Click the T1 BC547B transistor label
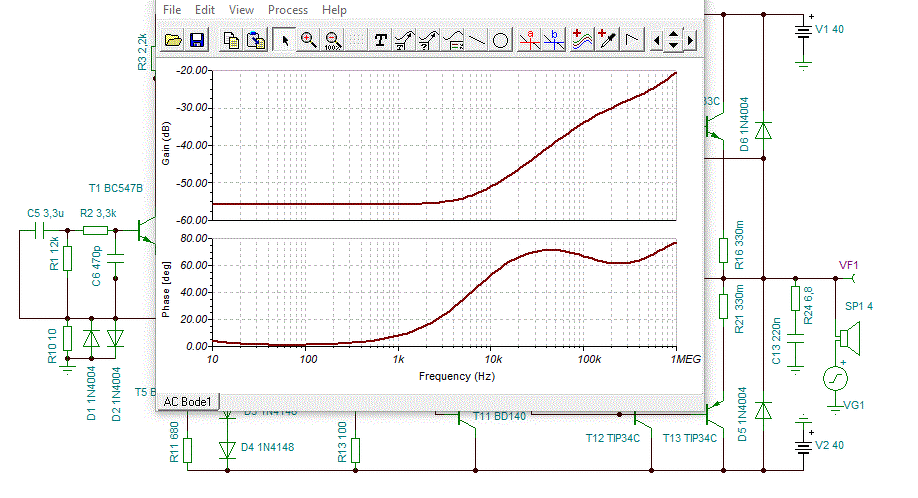 [115, 188]
